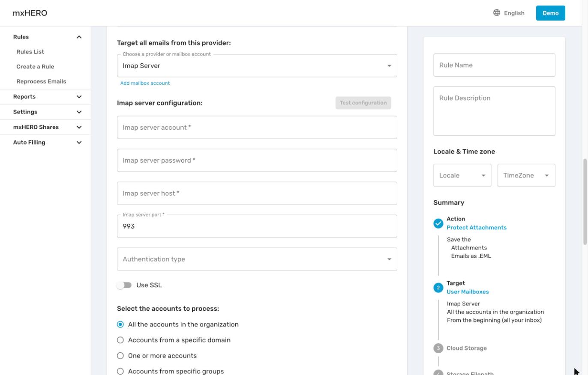The width and height of the screenshot is (588, 375).
Task: Click the 'Emails as .EML' summary text
Action: [x=471, y=256]
